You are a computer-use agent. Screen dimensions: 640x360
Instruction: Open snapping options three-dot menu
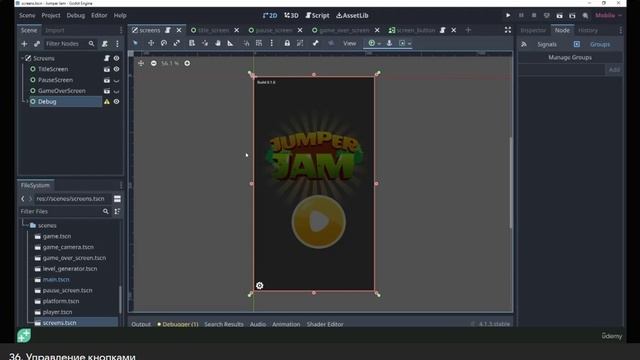[271, 43]
